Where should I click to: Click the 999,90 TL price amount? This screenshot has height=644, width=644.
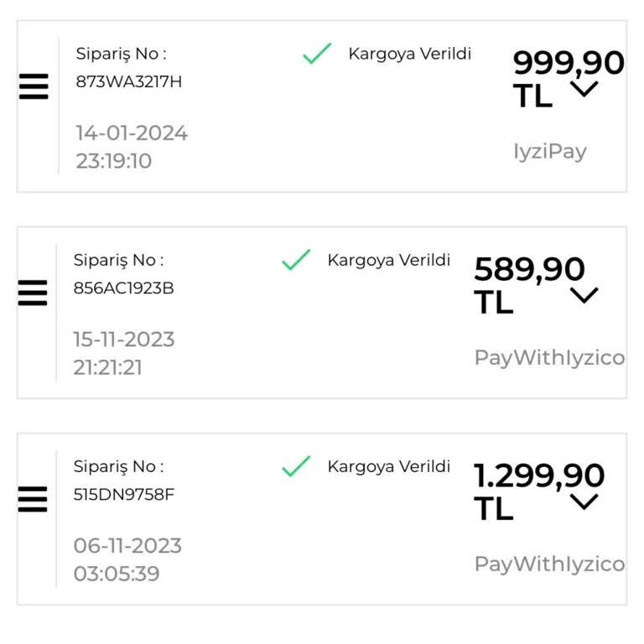click(567, 64)
